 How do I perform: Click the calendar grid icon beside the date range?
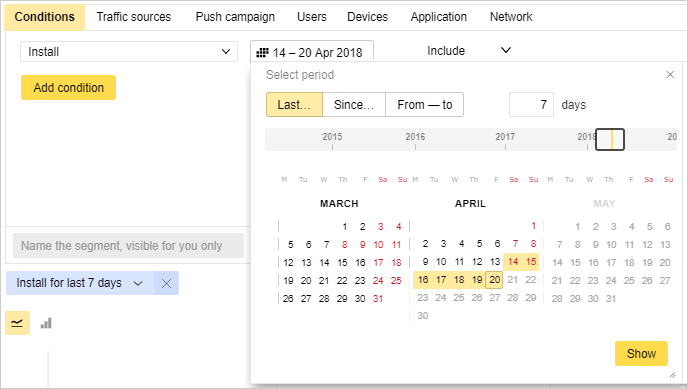(262, 53)
